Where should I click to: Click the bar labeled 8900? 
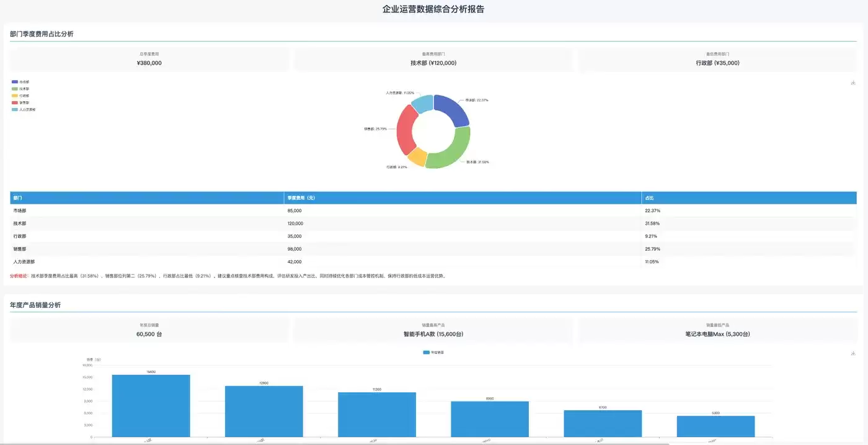tap(490, 419)
